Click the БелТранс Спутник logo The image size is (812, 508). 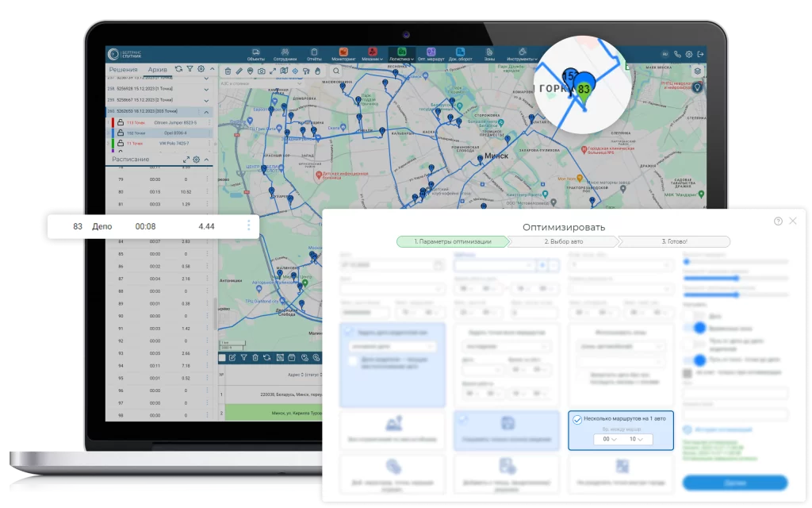click(x=125, y=54)
